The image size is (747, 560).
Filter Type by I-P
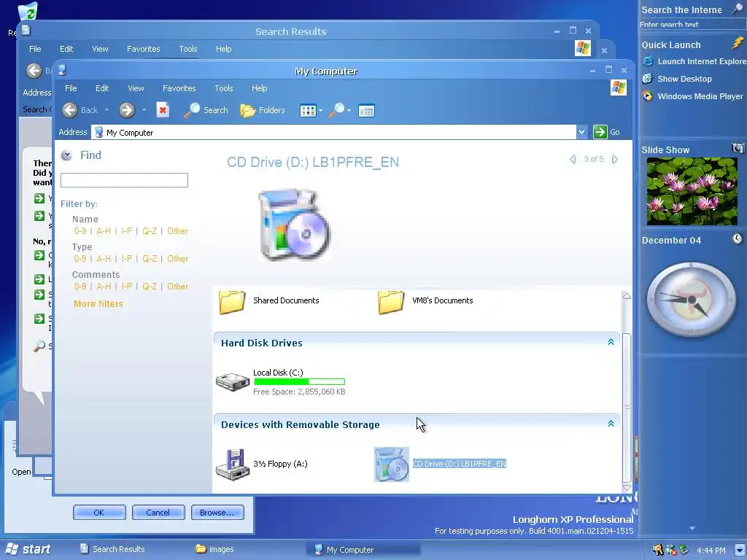point(126,259)
